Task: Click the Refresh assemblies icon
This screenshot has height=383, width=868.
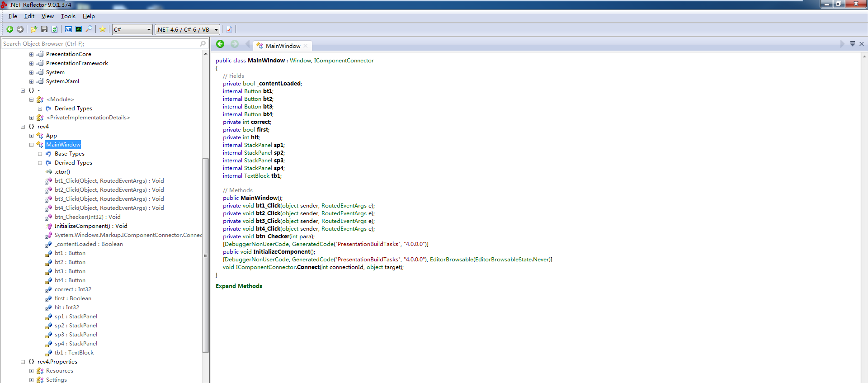Action: pos(54,29)
